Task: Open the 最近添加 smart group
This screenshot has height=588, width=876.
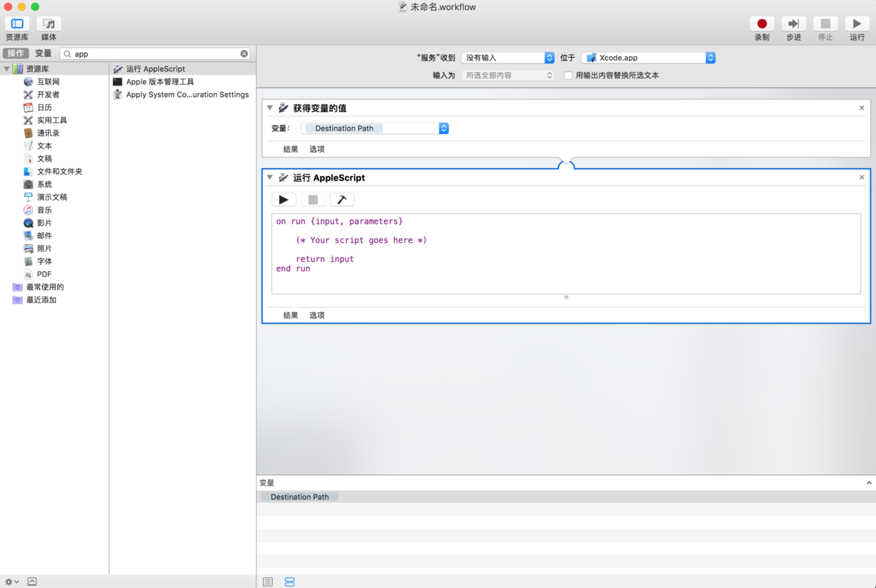Action: (41, 300)
